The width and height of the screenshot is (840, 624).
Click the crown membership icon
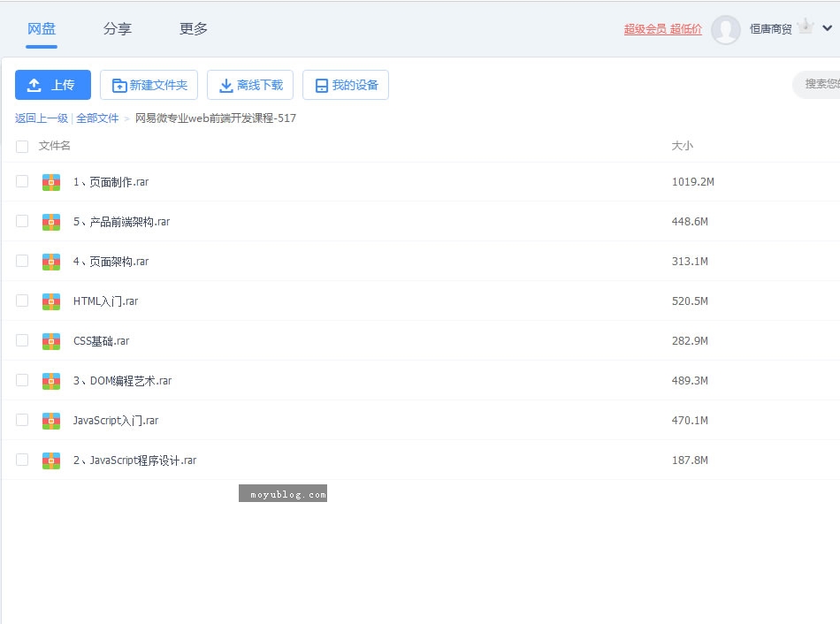pos(806,27)
